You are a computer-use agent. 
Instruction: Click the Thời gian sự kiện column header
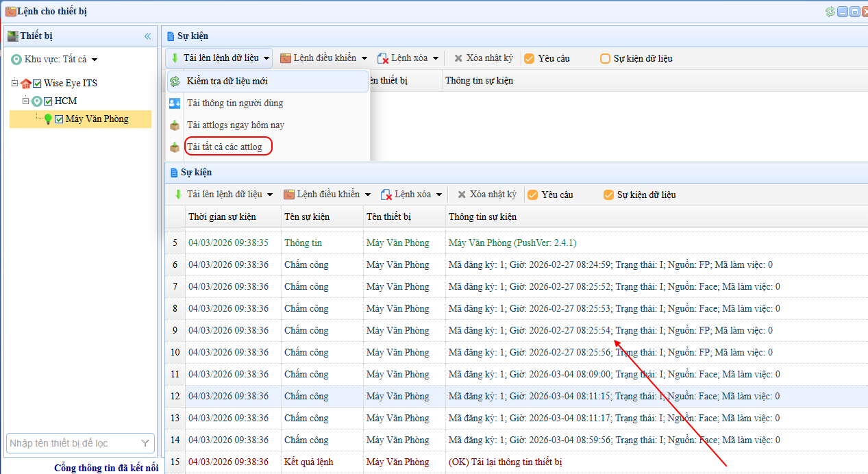(x=222, y=216)
